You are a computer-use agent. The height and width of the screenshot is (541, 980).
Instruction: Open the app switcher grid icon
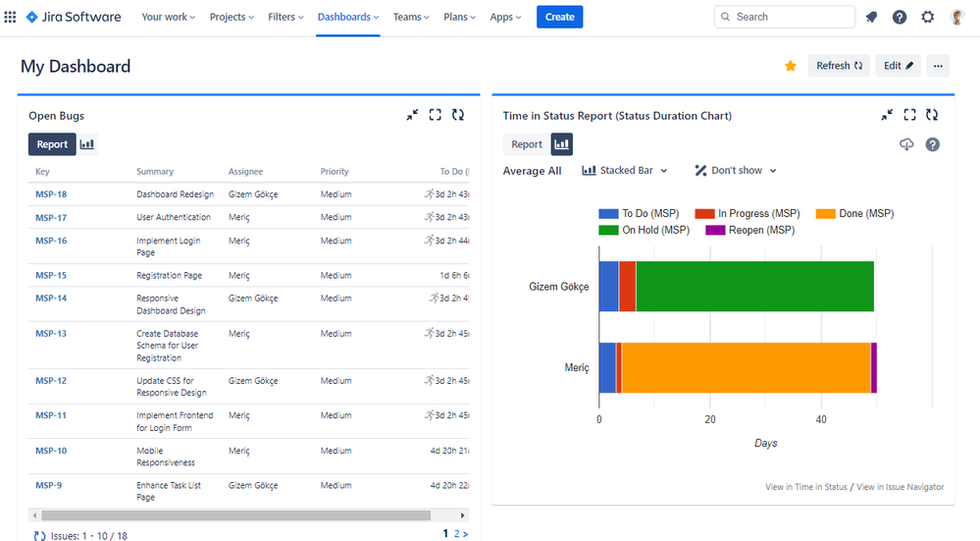click(x=11, y=17)
